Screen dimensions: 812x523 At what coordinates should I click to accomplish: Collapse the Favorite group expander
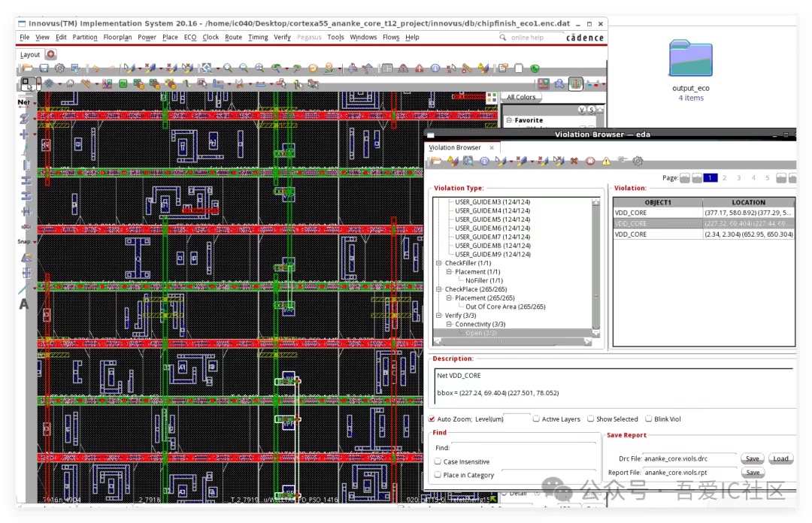509,120
